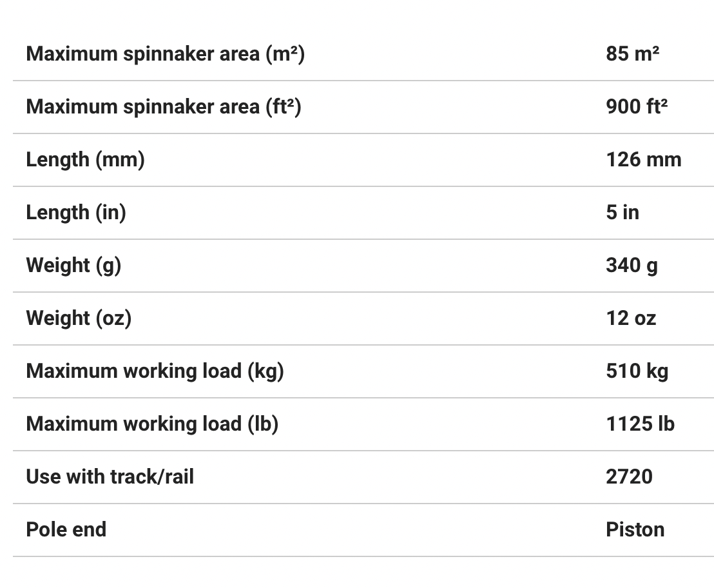This screenshot has width=714, height=588.
Task: Select the 2720 track/rail value
Action: click(x=629, y=476)
